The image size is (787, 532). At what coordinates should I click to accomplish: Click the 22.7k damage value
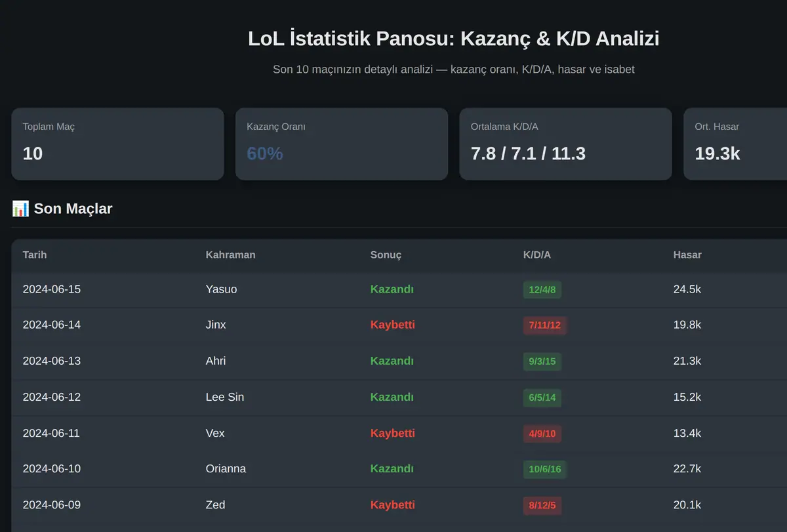pos(687,468)
